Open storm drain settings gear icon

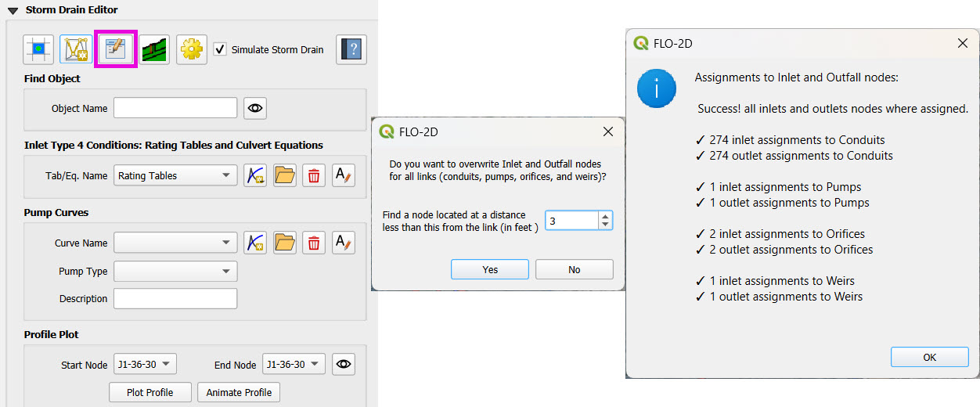(x=191, y=49)
